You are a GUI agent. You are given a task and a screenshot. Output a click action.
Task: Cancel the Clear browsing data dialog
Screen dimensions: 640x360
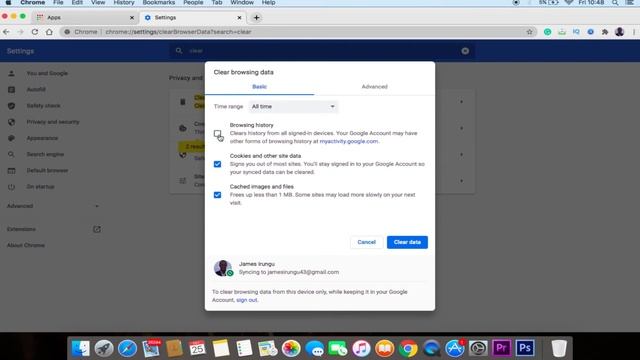point(367,242)
